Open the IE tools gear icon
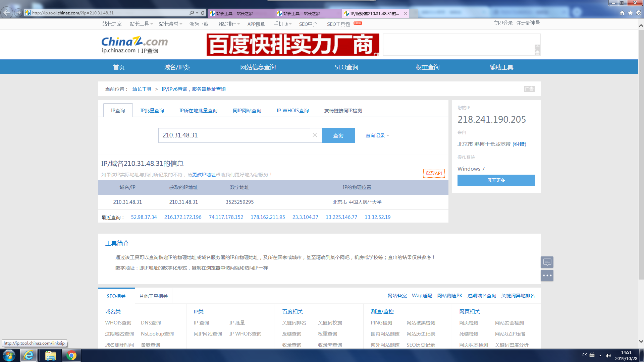This screenshot has height=362, width=644. coord(639,13)
